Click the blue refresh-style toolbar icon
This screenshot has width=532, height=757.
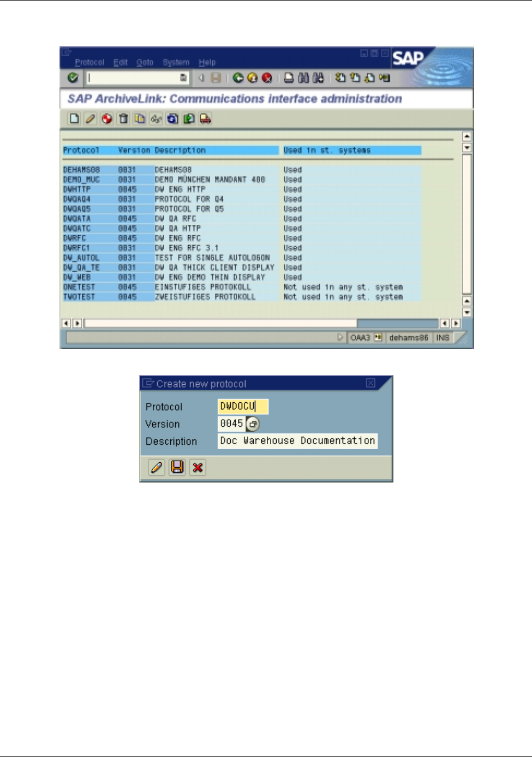point(172,118)
